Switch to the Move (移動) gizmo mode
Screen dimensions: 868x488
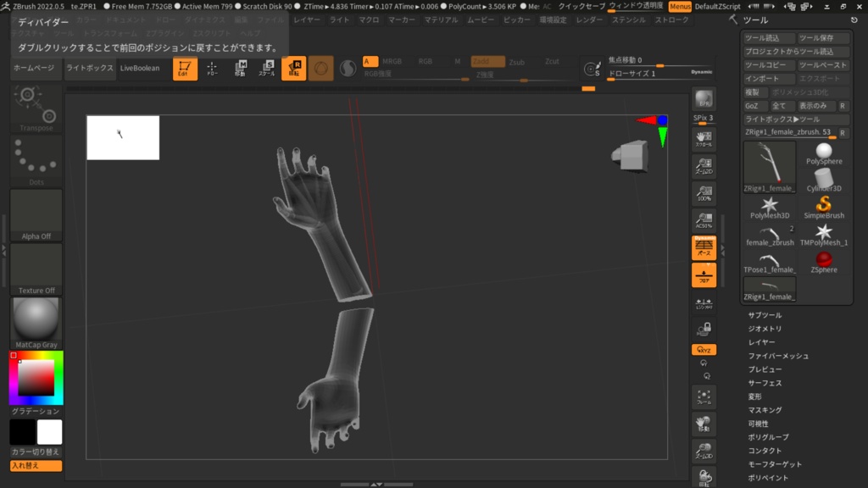pyautogui.click(x=240, y=69)
